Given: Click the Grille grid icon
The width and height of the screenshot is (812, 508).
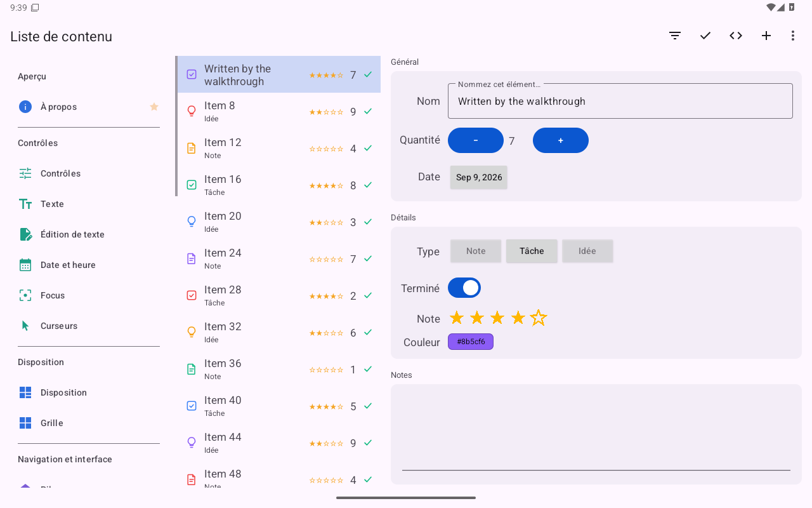Looking at the screenshot, I should point(25,423).
